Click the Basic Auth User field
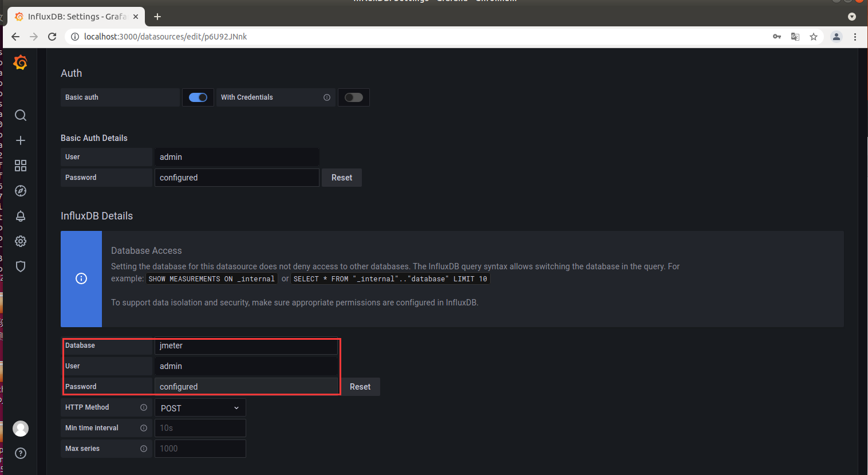Viewport: 868px width, 475px height. point(237,157)
